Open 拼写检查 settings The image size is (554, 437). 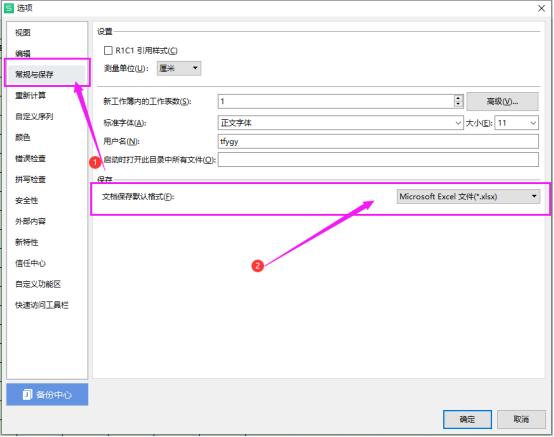(30, 179)
